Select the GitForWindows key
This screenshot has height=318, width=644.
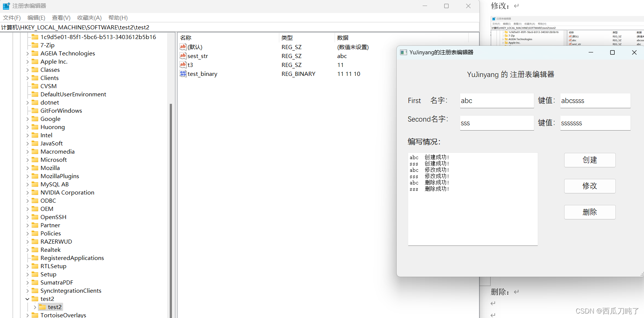(61, 110)
